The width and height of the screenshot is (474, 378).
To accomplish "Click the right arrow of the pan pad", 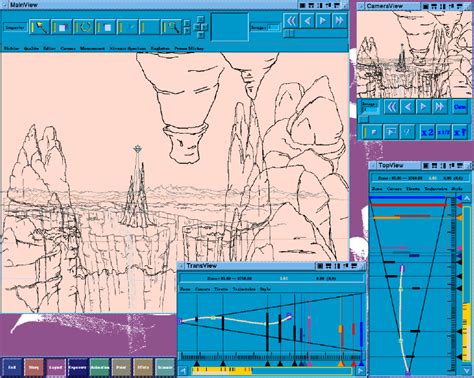I will click(205, 27).
